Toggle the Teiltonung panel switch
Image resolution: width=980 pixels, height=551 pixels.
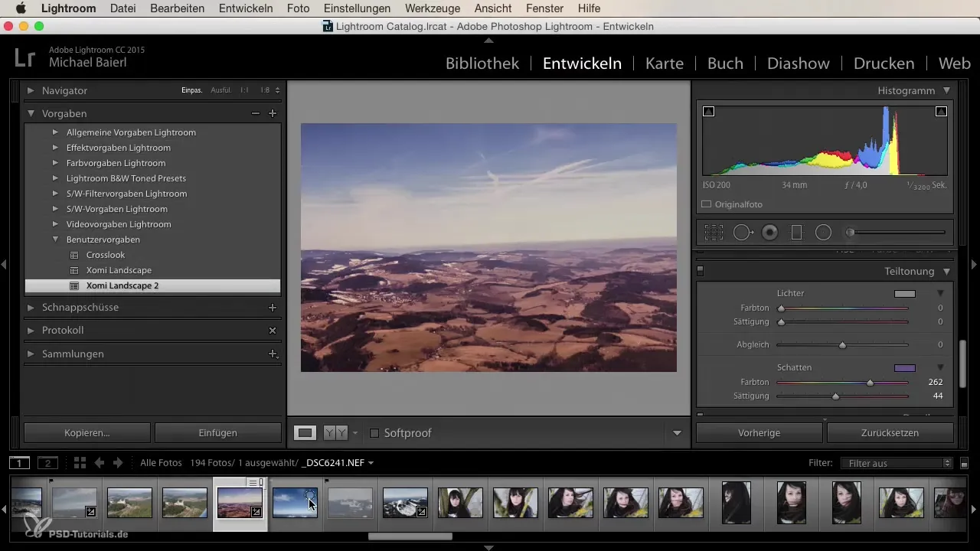coord(700,271)
